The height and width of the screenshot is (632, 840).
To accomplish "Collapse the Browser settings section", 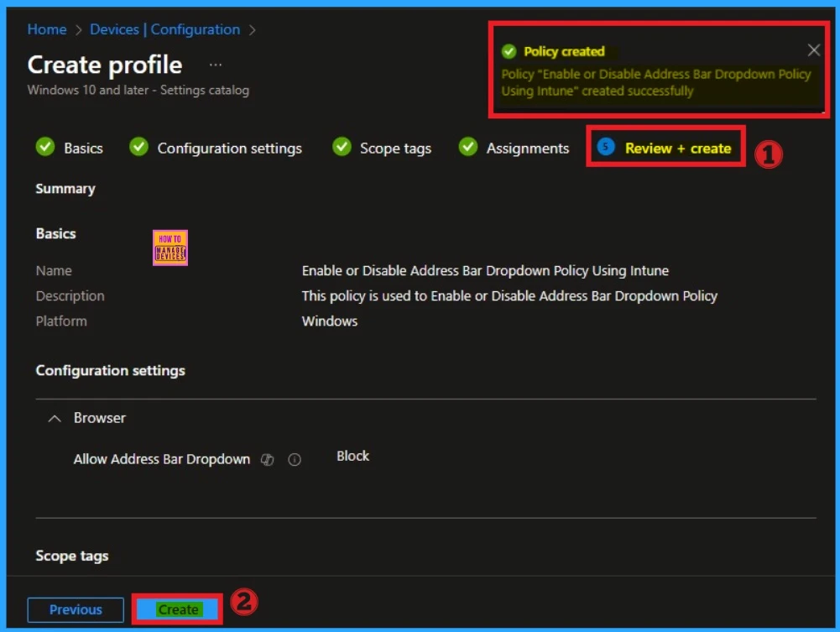I will (x=55, y=418).
